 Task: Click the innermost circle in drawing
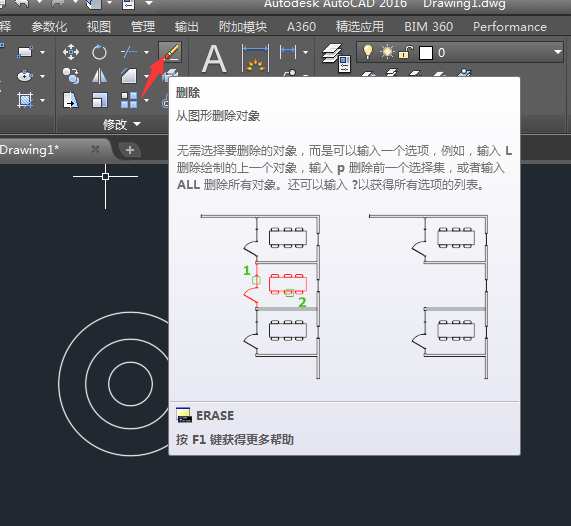(x=130, y=384)
